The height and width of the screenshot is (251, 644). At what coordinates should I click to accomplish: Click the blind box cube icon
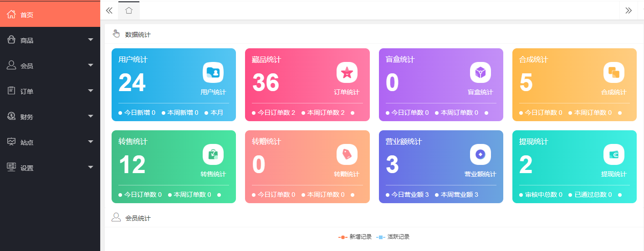[x=480, y=72]
